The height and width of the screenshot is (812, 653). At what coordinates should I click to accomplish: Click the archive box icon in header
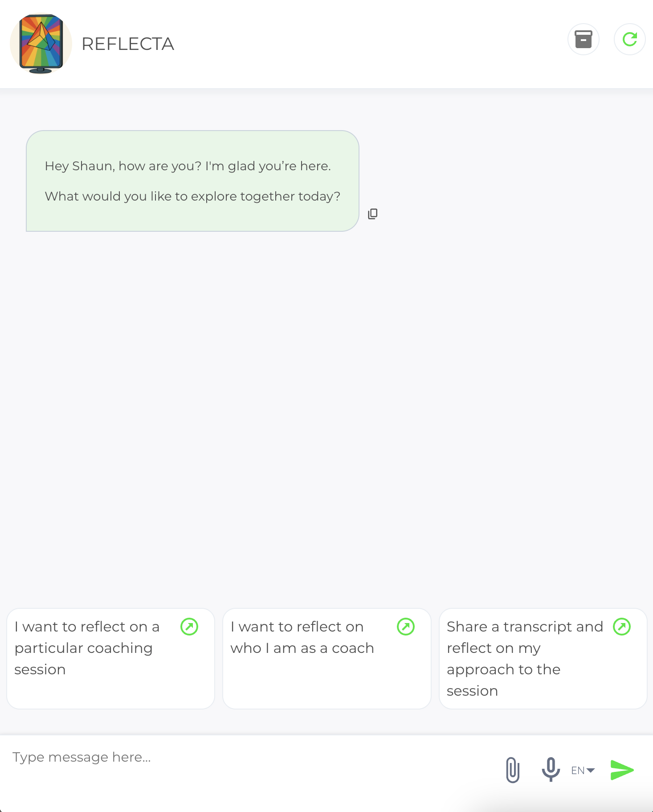583,40
